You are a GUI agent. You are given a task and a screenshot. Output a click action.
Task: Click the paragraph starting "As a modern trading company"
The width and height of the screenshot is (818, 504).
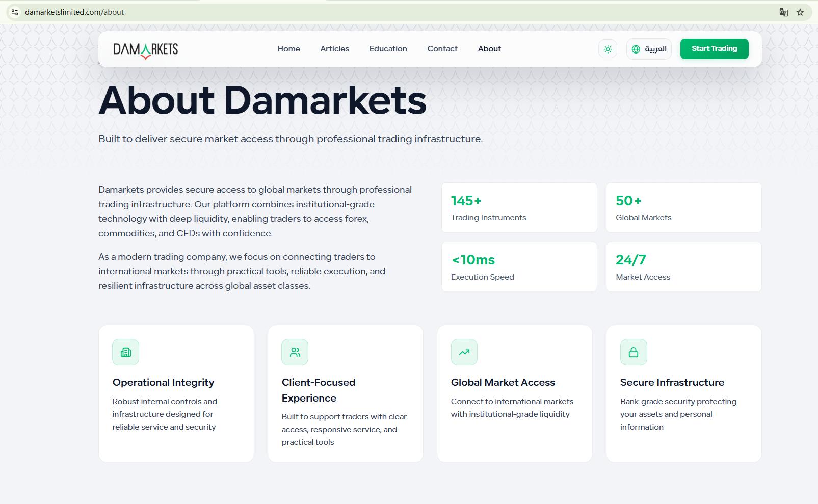pyautogui.click(x=242, y=271)
